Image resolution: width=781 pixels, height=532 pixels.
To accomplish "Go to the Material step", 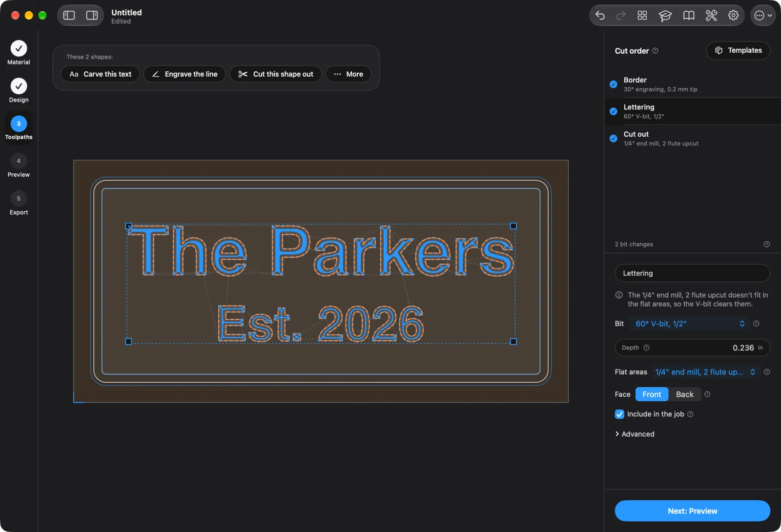I will [x=19, y=52].
